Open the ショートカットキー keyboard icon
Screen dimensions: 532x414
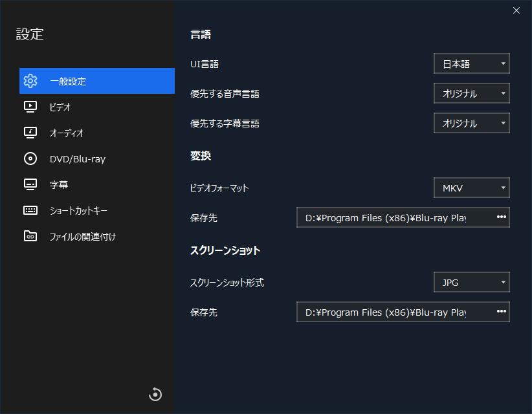click(x=30, y=210)
